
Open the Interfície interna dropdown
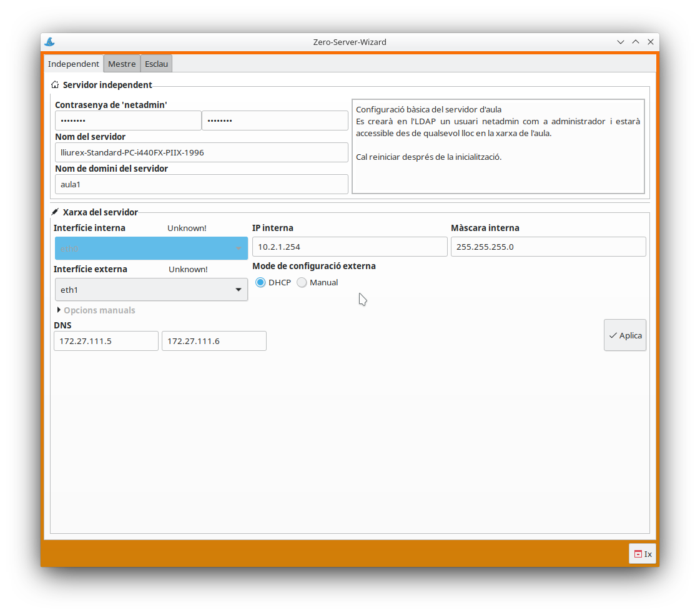[151, 248]
